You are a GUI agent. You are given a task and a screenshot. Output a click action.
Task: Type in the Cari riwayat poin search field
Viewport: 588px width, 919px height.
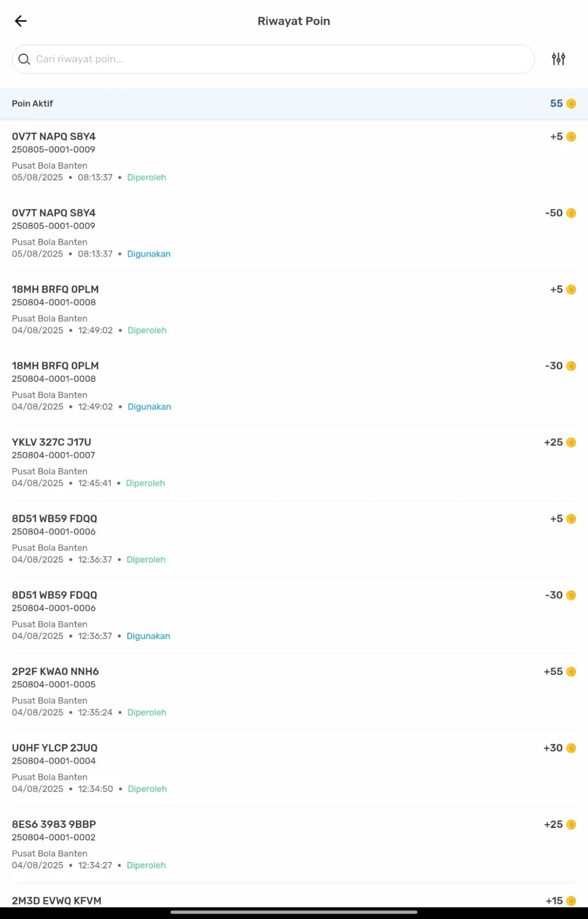tap(276, 59)
